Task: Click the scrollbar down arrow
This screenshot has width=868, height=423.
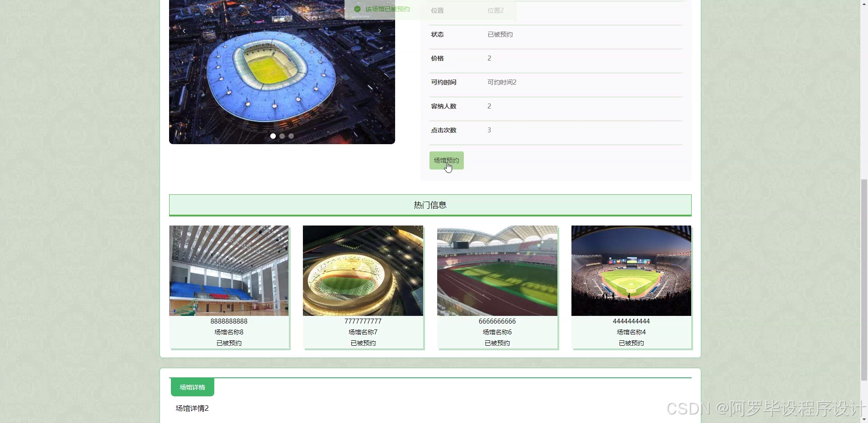Action: tap(864, 419)
